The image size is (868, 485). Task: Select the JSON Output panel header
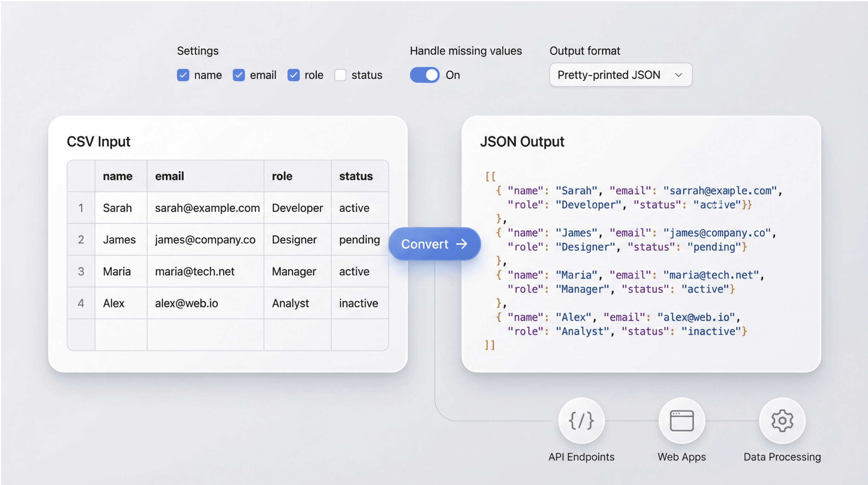coord(522,142)
